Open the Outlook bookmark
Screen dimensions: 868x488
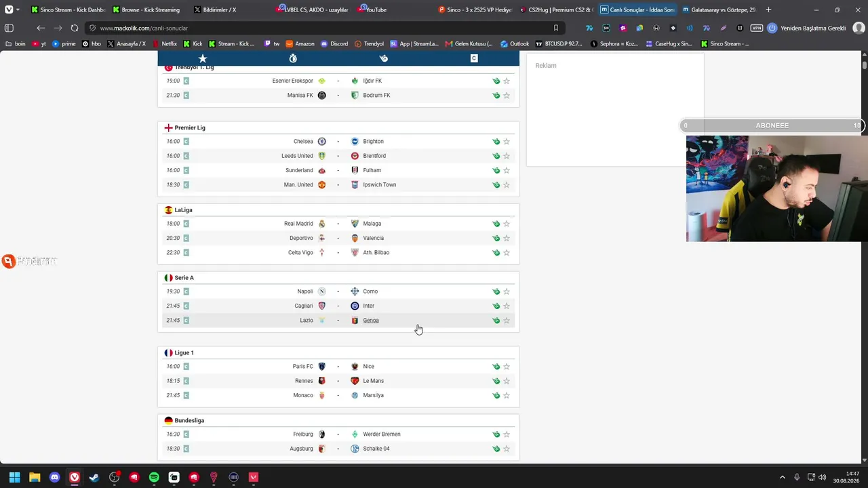coord(515,43)
